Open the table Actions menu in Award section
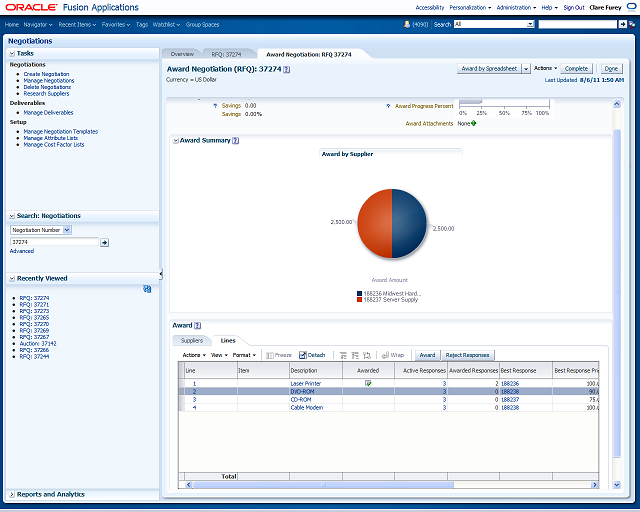This screenshot has height=512, width=640. pos(194,355)
